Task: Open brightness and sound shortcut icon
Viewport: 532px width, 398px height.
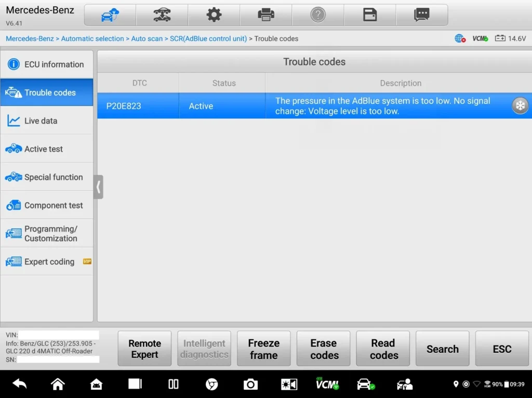Action: click(289, 384)
